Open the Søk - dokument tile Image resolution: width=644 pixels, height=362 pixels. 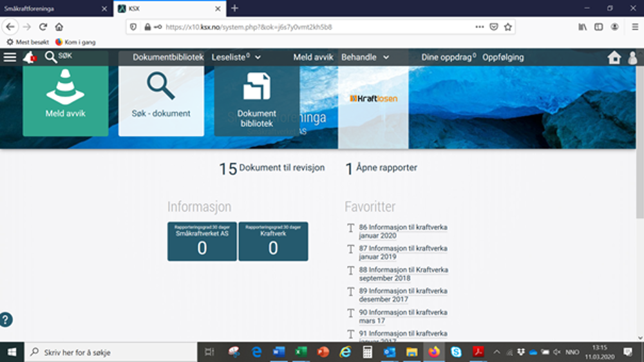pyautogui.click(x=161, y=100)
